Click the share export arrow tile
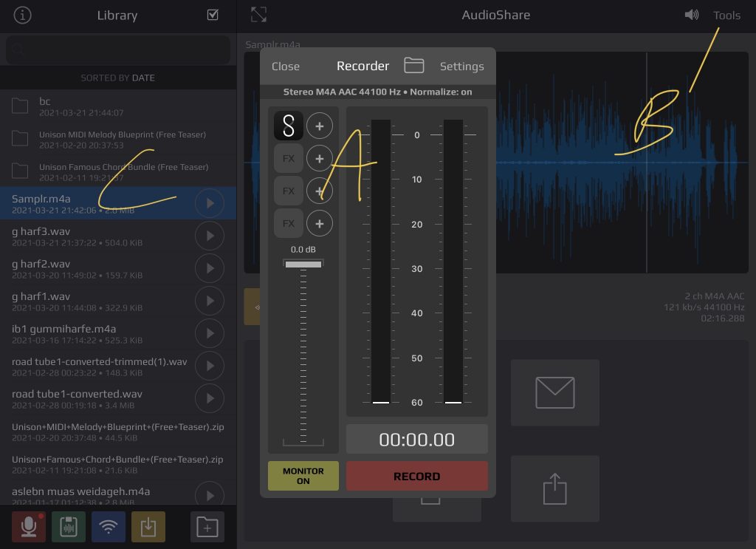This screenshot has height=549, width=756. pos(555,488)
